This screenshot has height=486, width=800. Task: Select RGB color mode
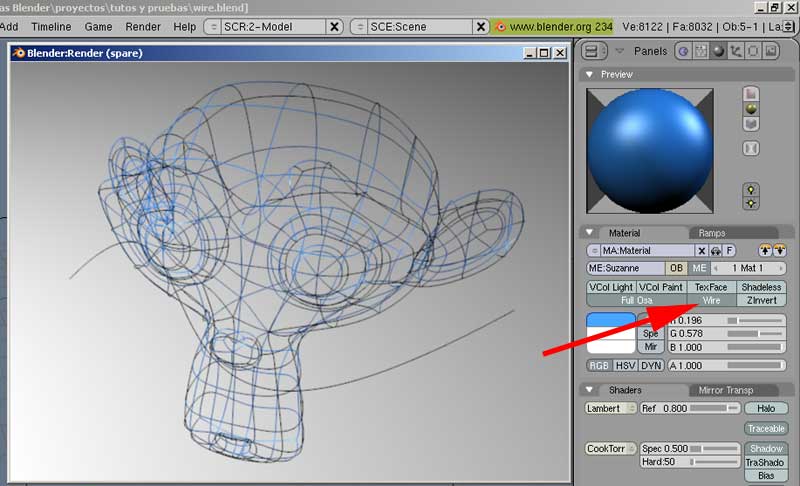coord(599,366)
